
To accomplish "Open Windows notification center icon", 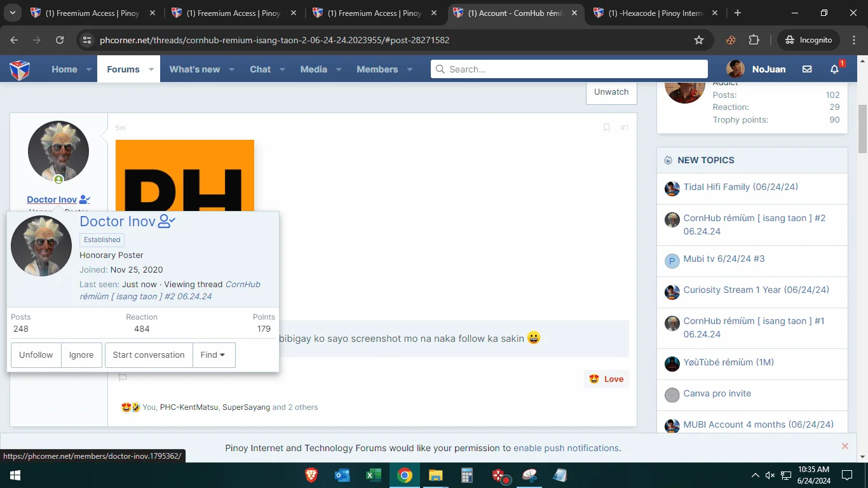I will 846,475.
